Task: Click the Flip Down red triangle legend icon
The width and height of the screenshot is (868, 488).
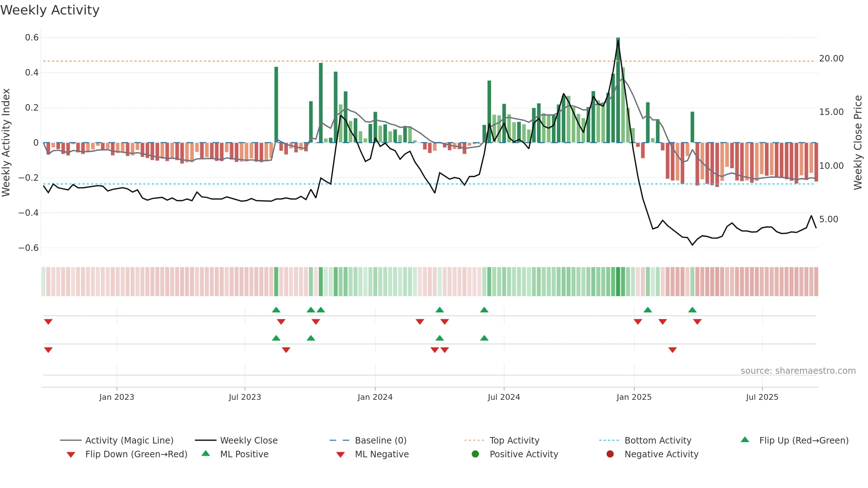Action: [71, 454]
